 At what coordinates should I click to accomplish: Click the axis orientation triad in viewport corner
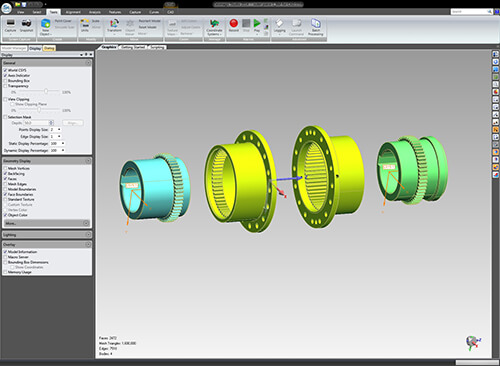pos(473,343)
